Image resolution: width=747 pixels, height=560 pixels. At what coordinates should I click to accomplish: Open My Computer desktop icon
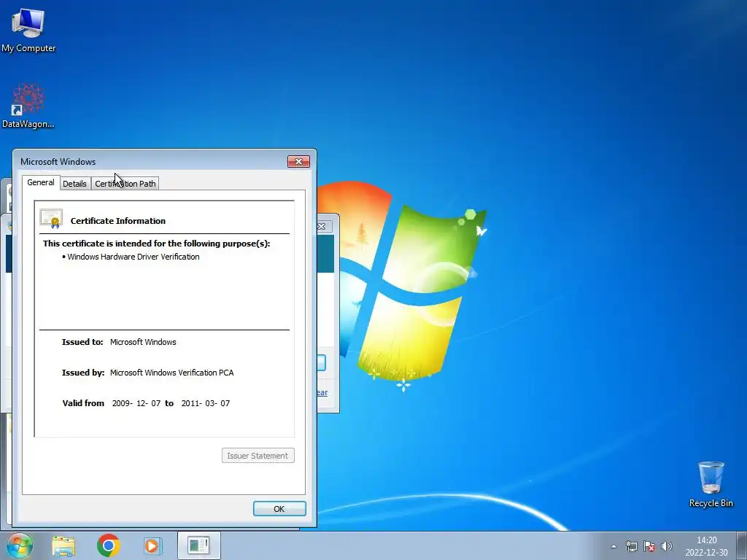[28, 31]
